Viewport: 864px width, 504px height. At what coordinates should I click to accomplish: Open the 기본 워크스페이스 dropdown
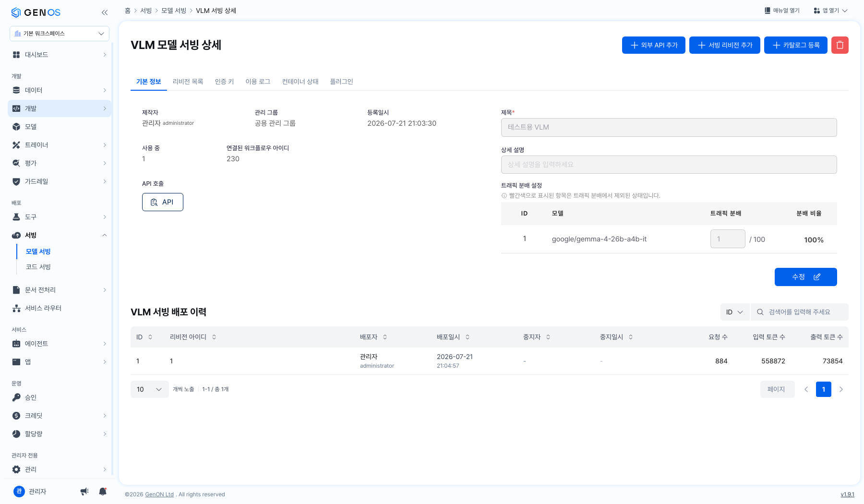(60, 34)
